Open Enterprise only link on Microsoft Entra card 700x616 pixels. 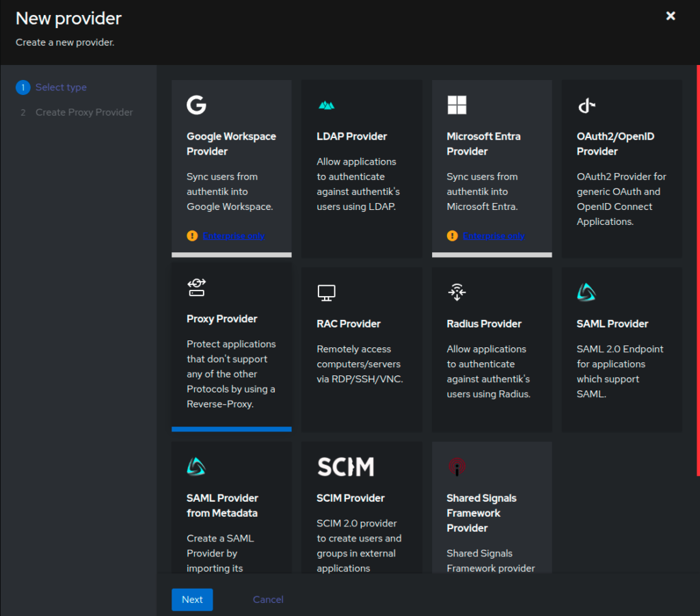494,236
